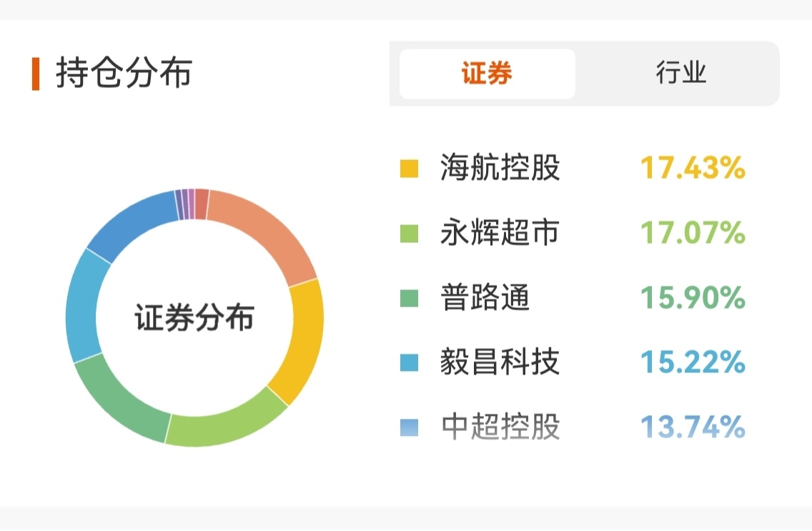
Task: Open the 毅昌科技 holding entry
Action: click(500, 362)
